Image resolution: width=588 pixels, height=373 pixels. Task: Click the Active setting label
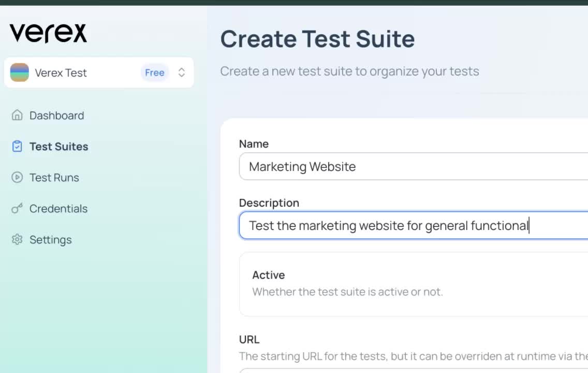pyautogui.click(x=269, y=275)
